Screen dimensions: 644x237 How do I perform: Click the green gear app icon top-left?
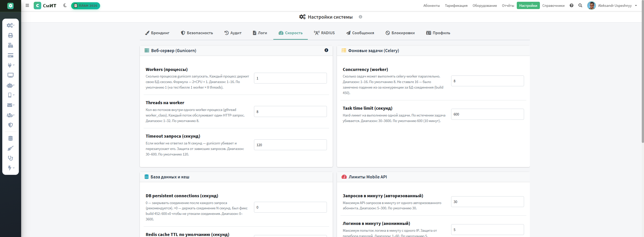pos(10,6)
